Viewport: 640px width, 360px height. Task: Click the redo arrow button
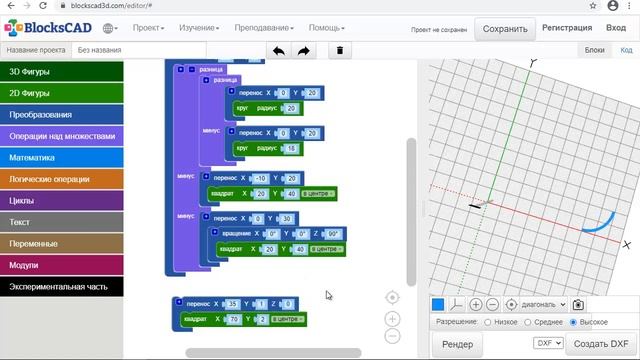click(x=304, y=51)
